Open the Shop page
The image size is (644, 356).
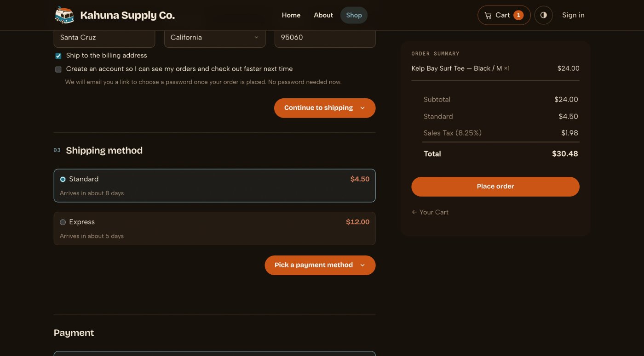(x=354, y=15)
